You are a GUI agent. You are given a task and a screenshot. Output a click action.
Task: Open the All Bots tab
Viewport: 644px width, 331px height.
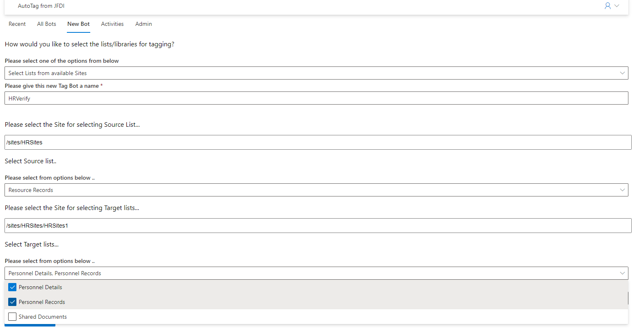pos(47,24)
